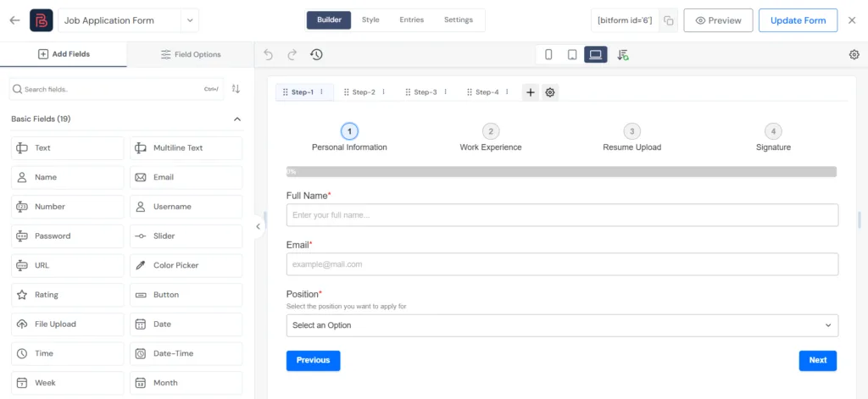Viewport: 868px width, 399px height.
Task: Open the Field Options tab
Action: (191, 54)
